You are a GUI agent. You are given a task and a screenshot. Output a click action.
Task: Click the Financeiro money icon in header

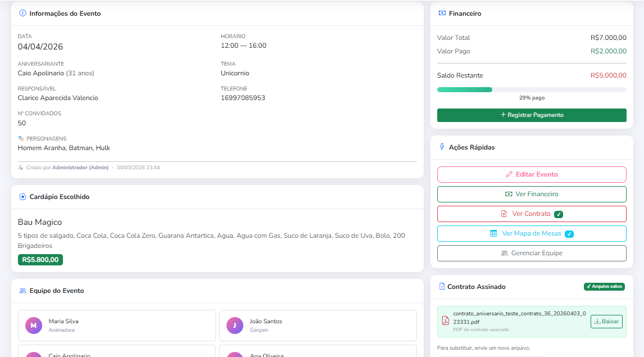442,13
